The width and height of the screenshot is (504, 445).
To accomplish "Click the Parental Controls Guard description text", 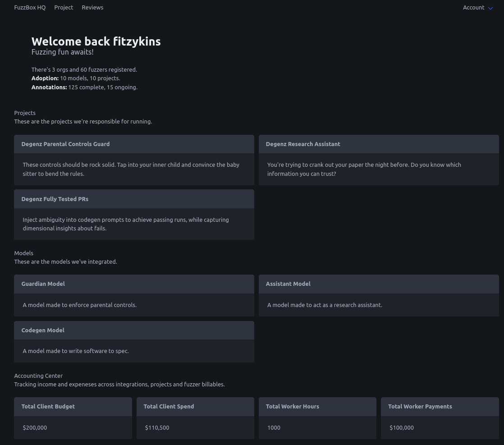I will tap(131, 169).
